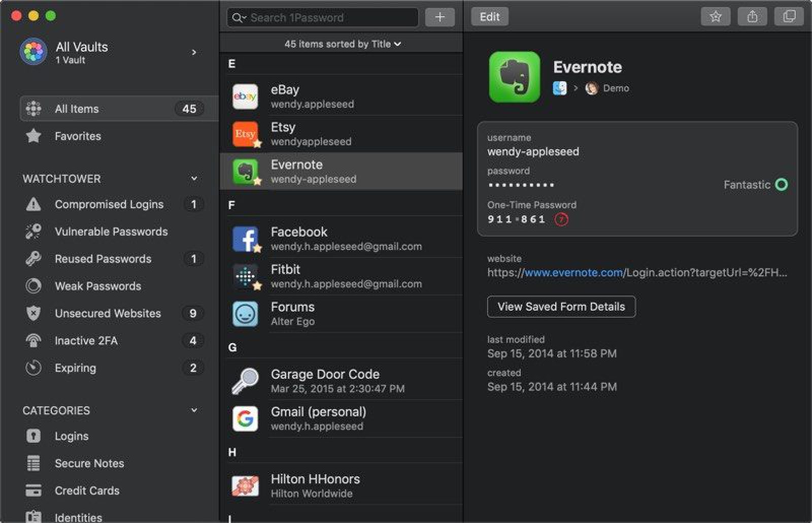
Task: Click the Fantastic password strength indicator
Action: pyautogui.click(x=756, y=185)
